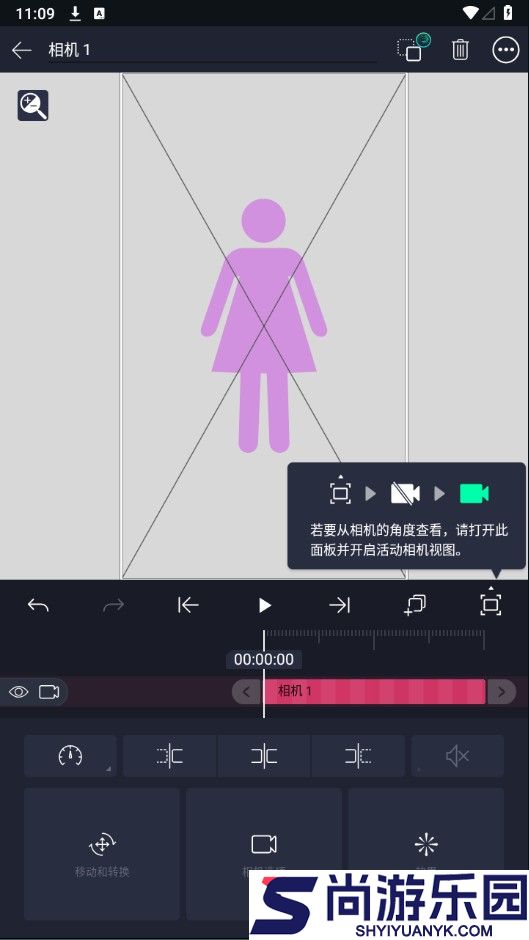Select the pink 相机 1 timeline clip
The width and height of the screenshot is (529, 940).
pos(374,692)
